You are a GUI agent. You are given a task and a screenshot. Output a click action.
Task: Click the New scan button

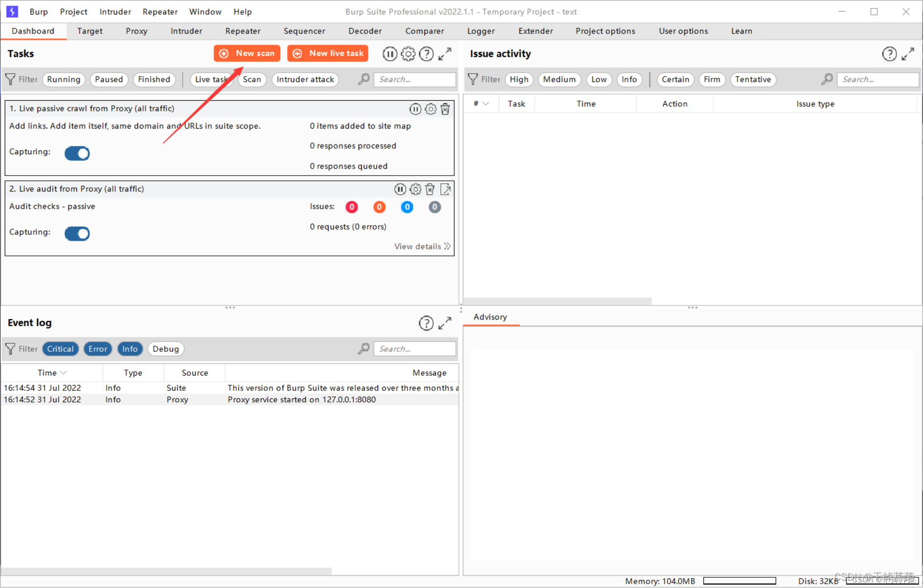pos(247,54)
